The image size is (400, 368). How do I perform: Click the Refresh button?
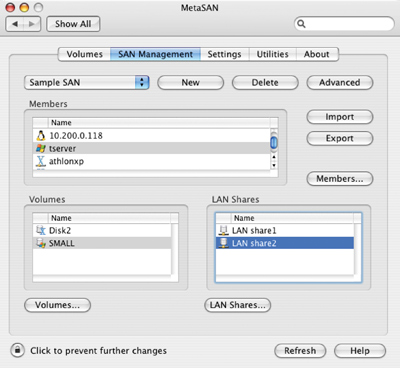point(300,351)
